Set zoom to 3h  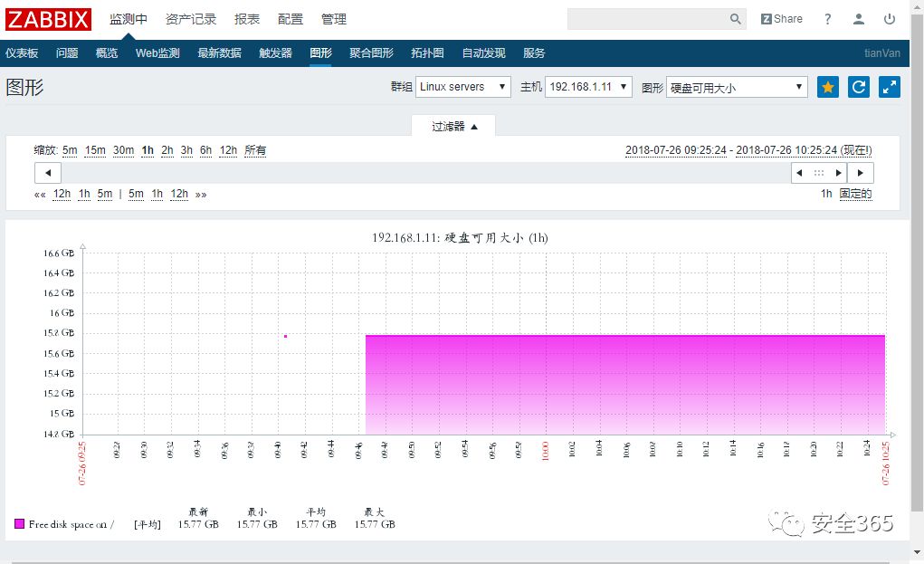click(186, 150)
